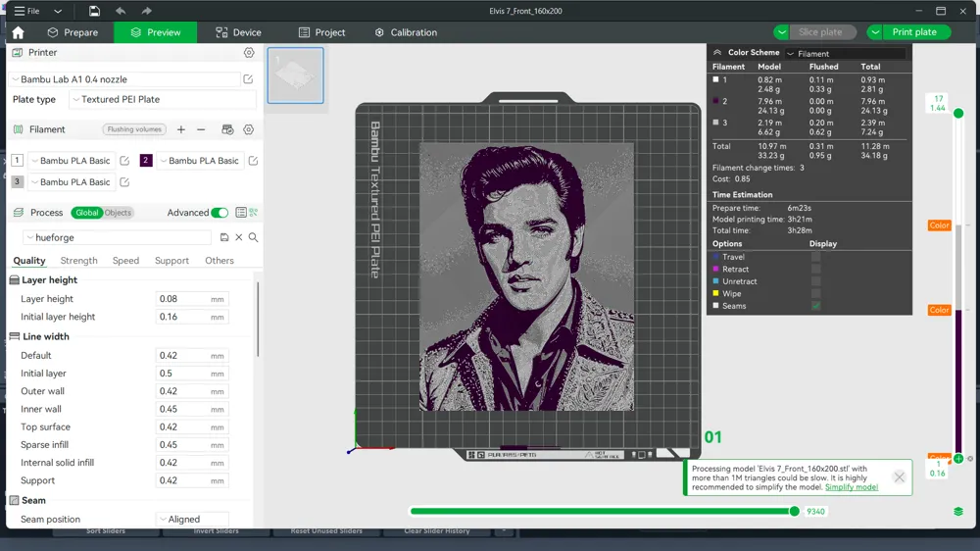Open the Color Scheme Filament dropdown

tap(846, 54)
